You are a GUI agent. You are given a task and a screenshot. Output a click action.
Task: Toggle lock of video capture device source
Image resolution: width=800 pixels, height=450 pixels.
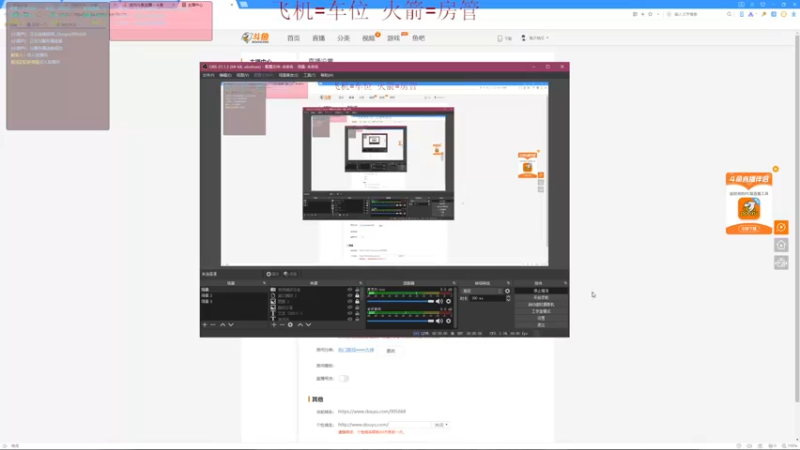pos(357,289)
